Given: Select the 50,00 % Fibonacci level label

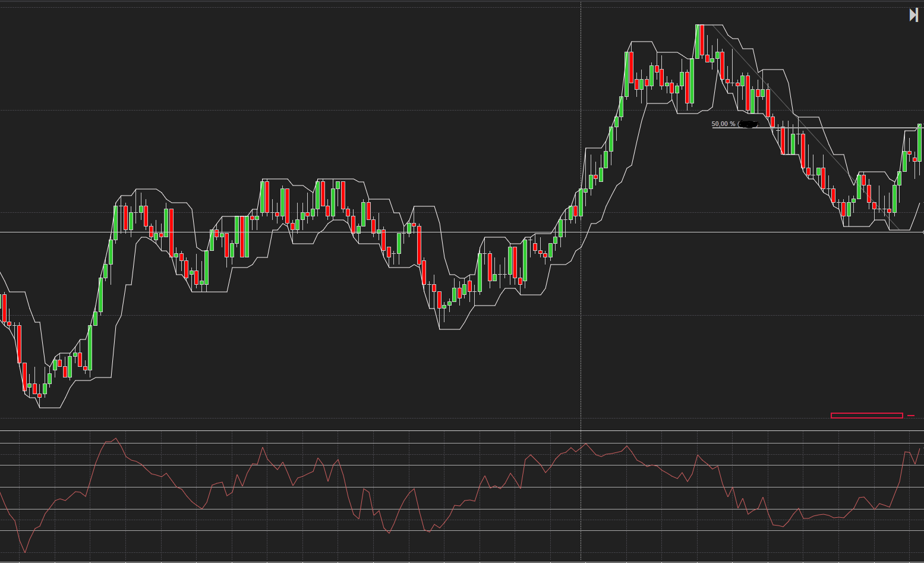Looking at the screenshot, I should [723, 124].
